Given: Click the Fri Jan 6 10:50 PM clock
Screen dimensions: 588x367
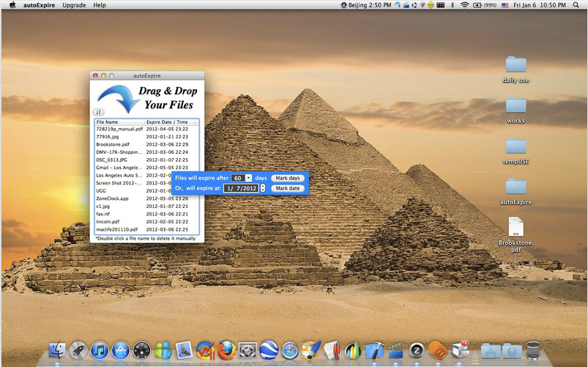Looking at the screenshot, I should pyautogui.click(x=539, y=5).
